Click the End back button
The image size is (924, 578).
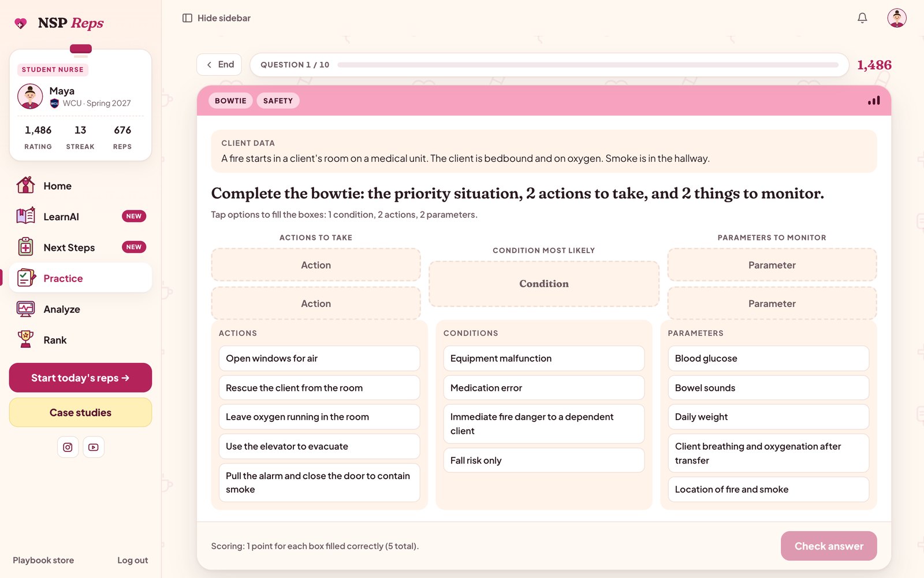[x=219, y=65]
